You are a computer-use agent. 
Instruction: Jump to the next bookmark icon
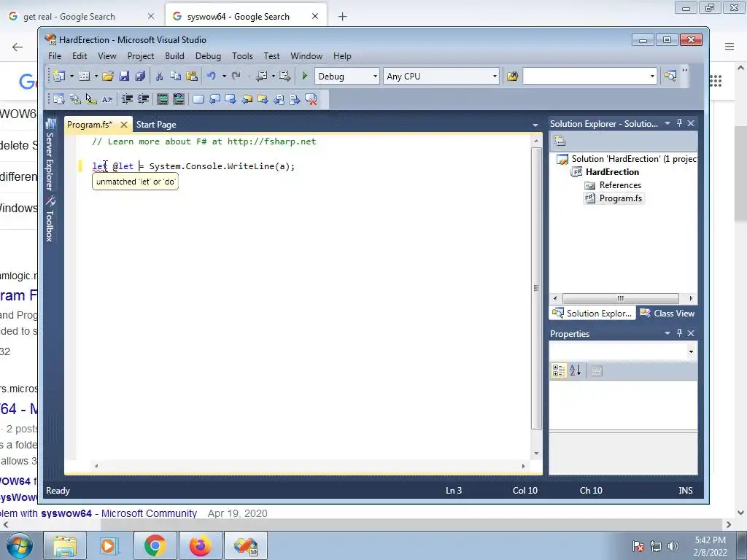click(x=231, y=99)
